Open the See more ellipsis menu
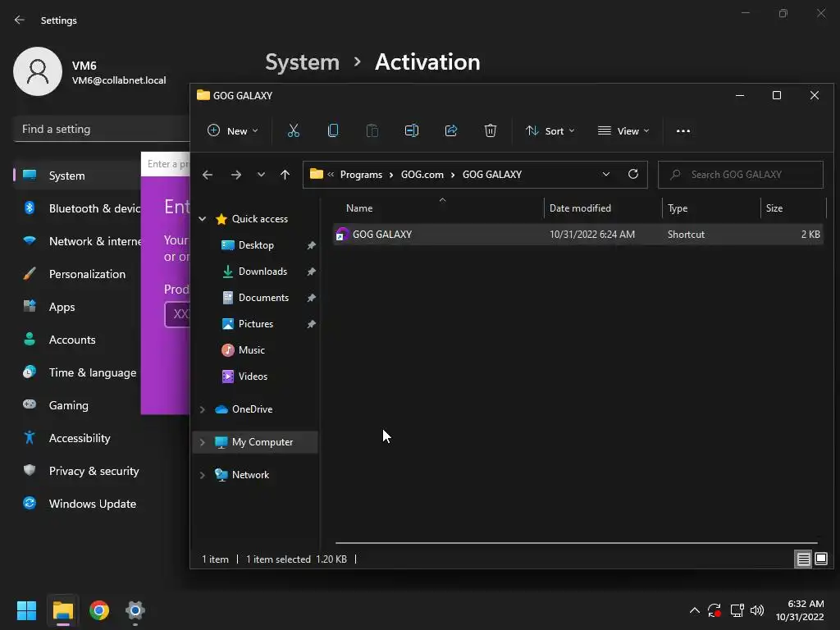This screenshot has width=840, height=630. (683, 130)
